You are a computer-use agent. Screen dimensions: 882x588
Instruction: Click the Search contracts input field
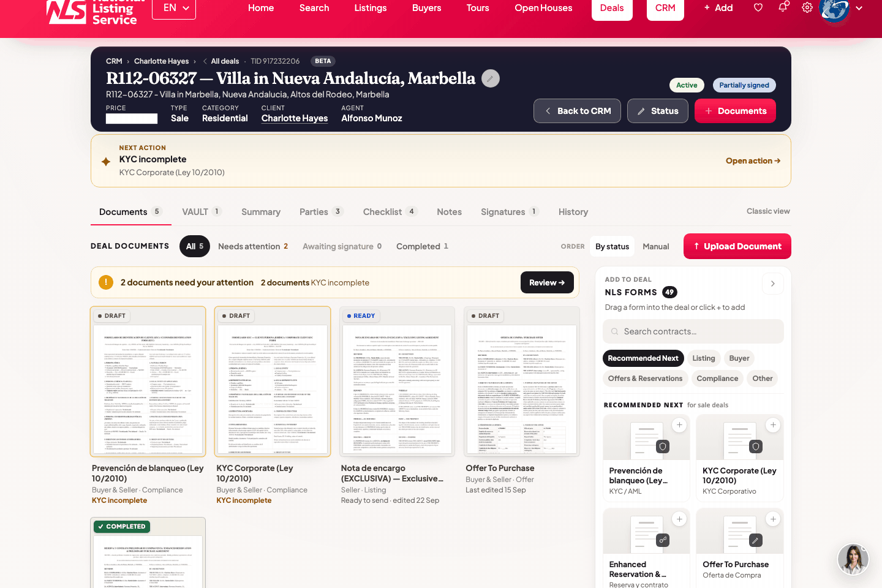coord(693,331)
